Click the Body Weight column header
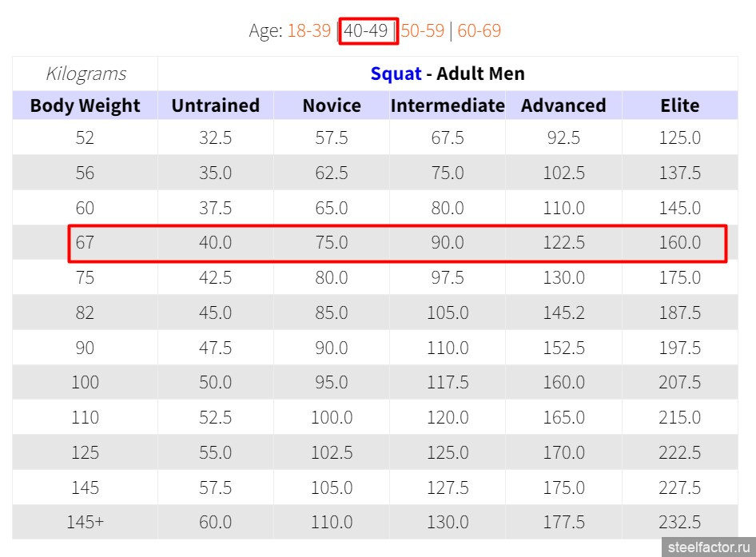 coord(85,105)
